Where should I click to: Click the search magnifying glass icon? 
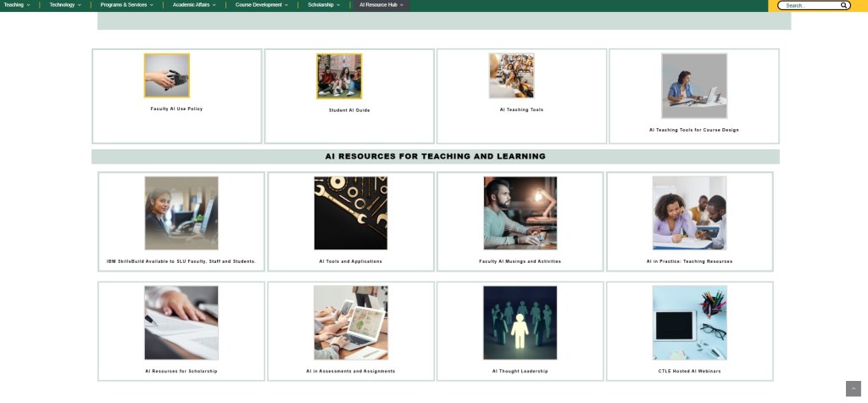tap(844, 5)
